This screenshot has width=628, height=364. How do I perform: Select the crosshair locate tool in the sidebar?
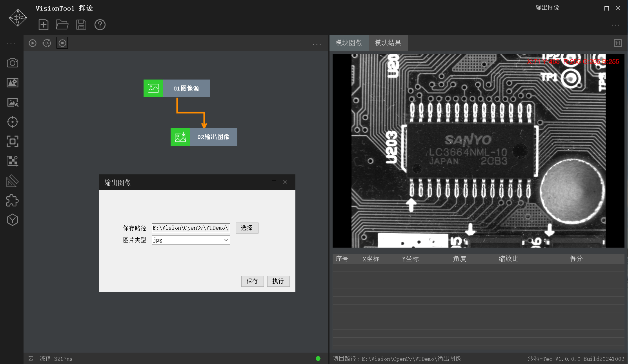(13, 122)
